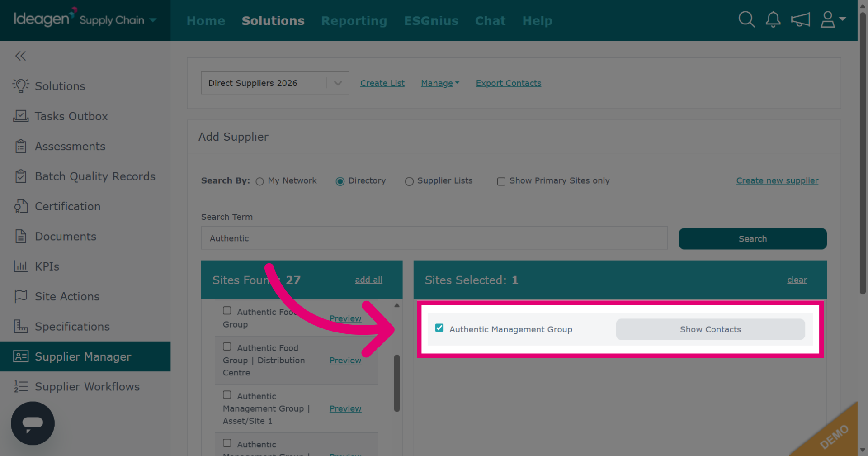Click the Certification icon
This screenshot has width=868, height=456.
coord(20,206)
